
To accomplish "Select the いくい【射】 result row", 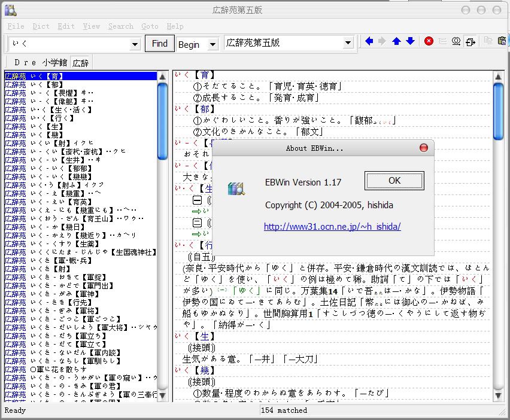I will [x=81, y=144].
